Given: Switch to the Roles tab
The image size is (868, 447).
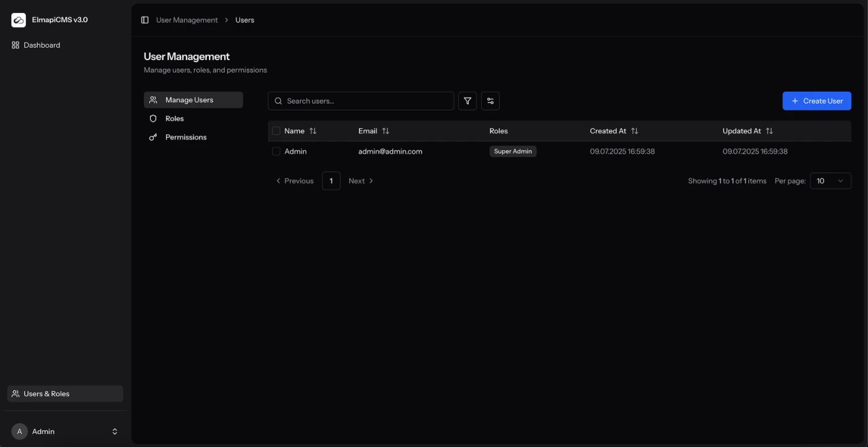Looking at the screenshot, I should (x=193, y=118).
